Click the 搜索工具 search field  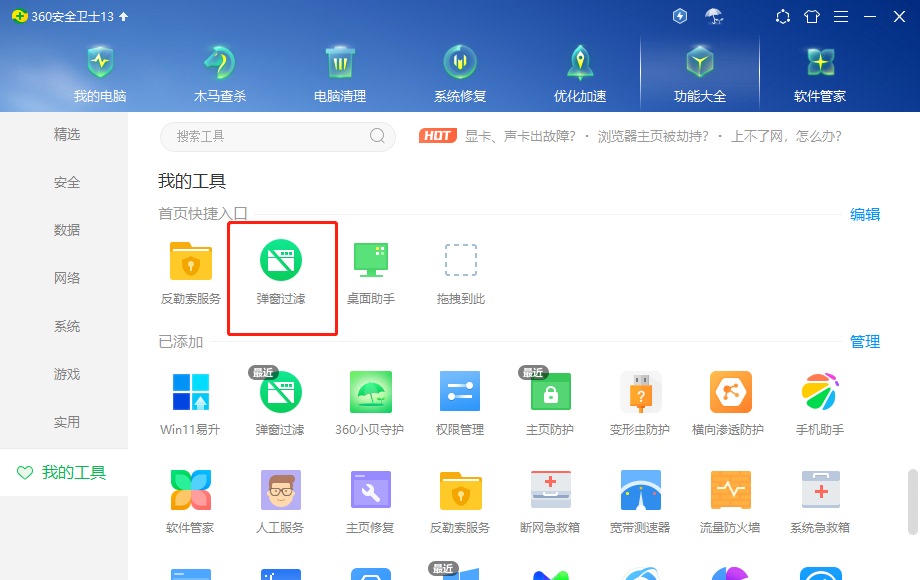[x=278, y=137]
